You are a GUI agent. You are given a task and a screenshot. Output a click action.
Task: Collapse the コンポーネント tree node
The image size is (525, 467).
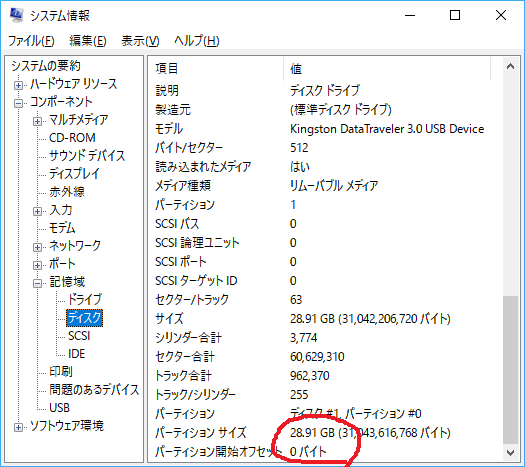coord(18,103)
